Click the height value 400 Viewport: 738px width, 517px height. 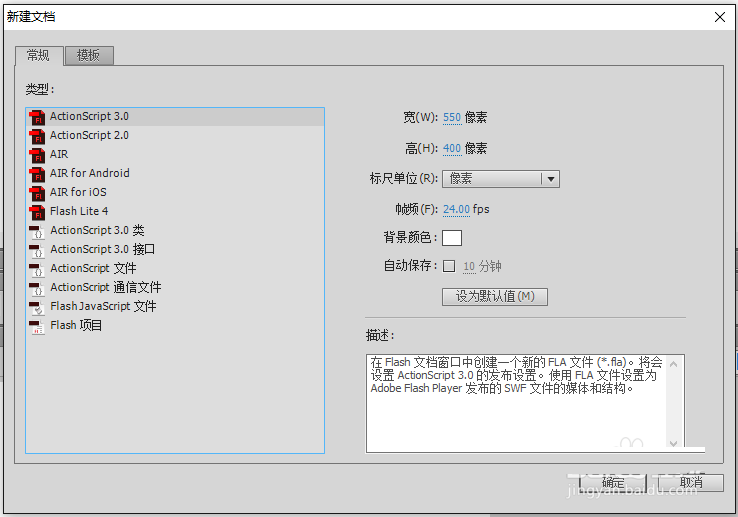point(452,149)
